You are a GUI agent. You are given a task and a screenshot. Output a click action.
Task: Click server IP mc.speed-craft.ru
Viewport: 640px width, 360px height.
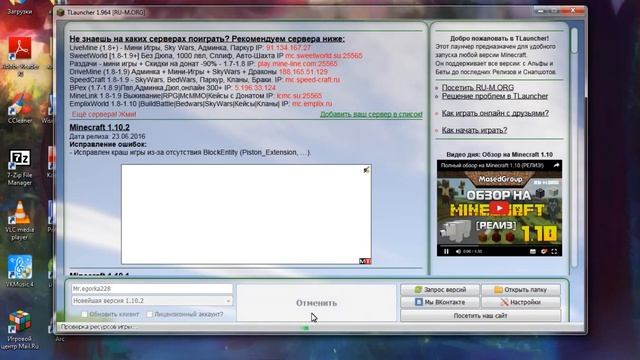point(312,80)
